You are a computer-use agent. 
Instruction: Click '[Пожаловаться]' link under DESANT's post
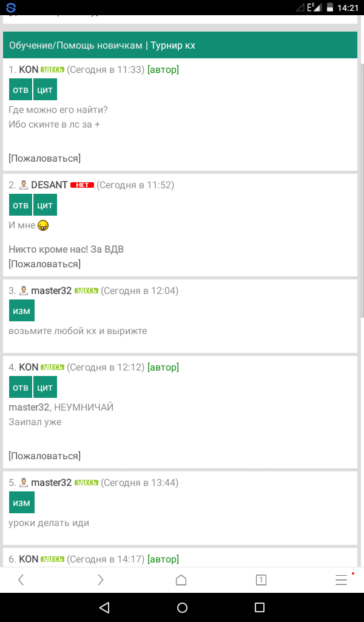(x=44, y=264)
